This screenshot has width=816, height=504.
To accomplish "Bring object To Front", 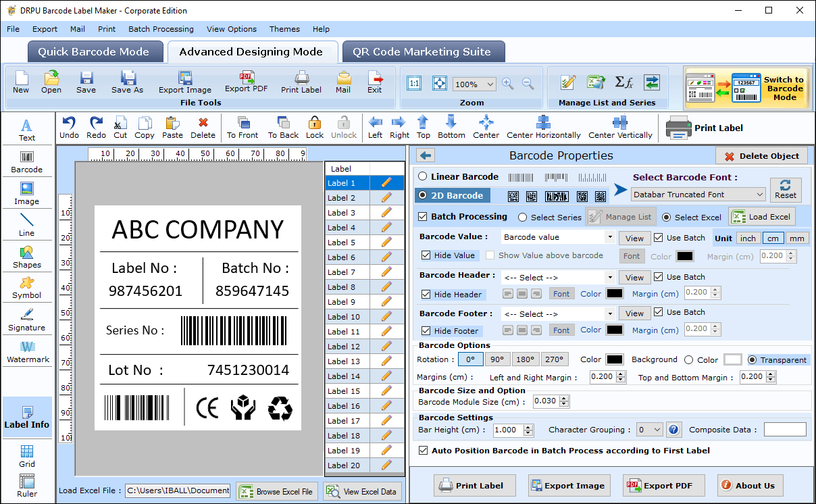I will (x=243, y=126).
